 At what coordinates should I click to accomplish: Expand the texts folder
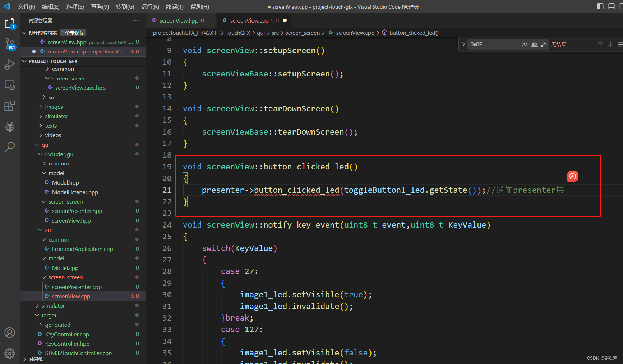point(41,126)
